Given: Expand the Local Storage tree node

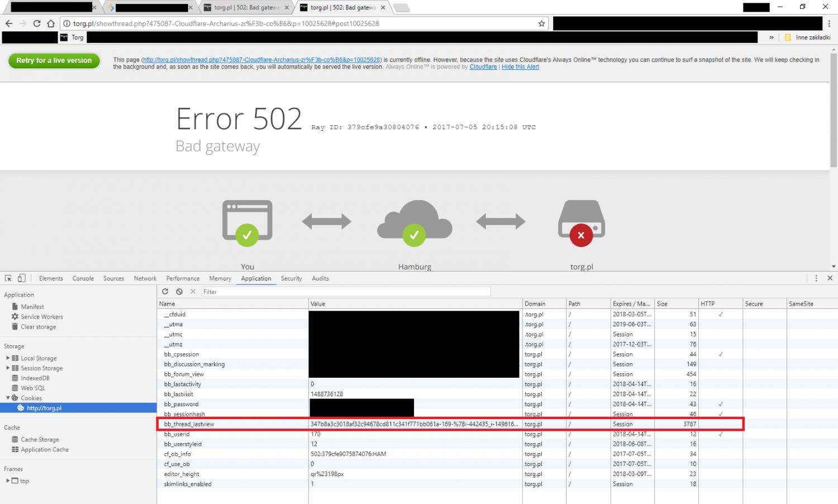Looking at the screenshot, I should click(x=8, y=358).
